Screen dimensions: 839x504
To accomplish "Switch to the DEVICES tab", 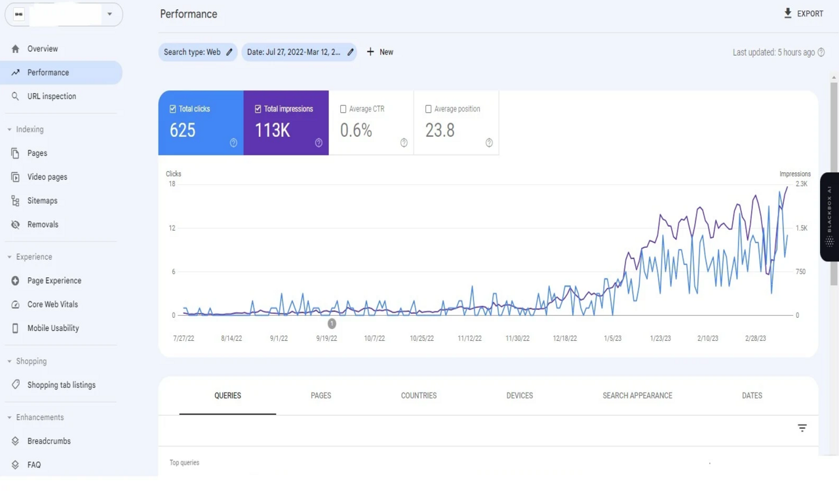I will pos(519,395).
